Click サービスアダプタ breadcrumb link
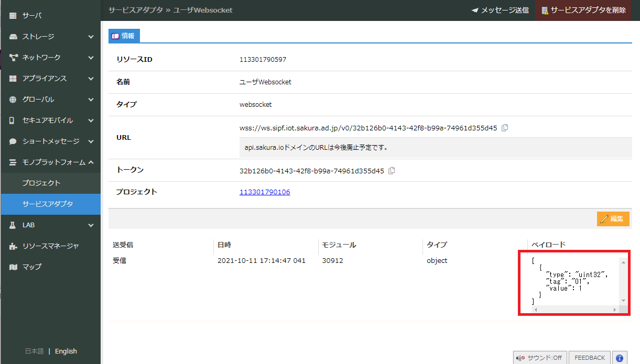640x364 pixels. point(136,10)
